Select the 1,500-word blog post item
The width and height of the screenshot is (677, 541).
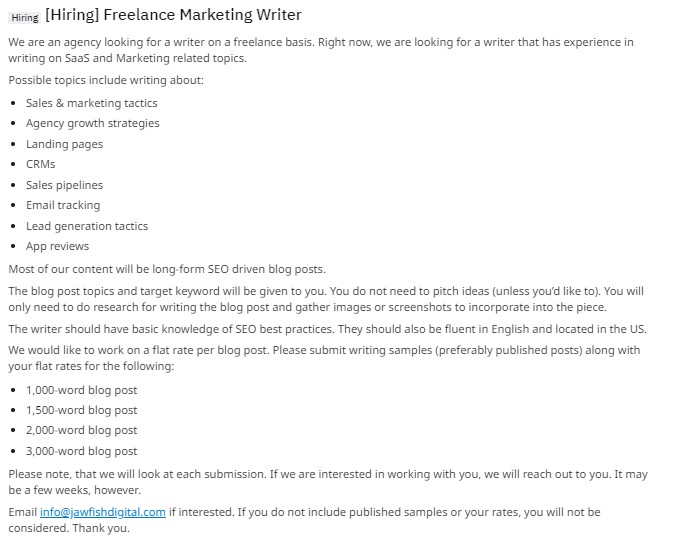click(82, 410)
